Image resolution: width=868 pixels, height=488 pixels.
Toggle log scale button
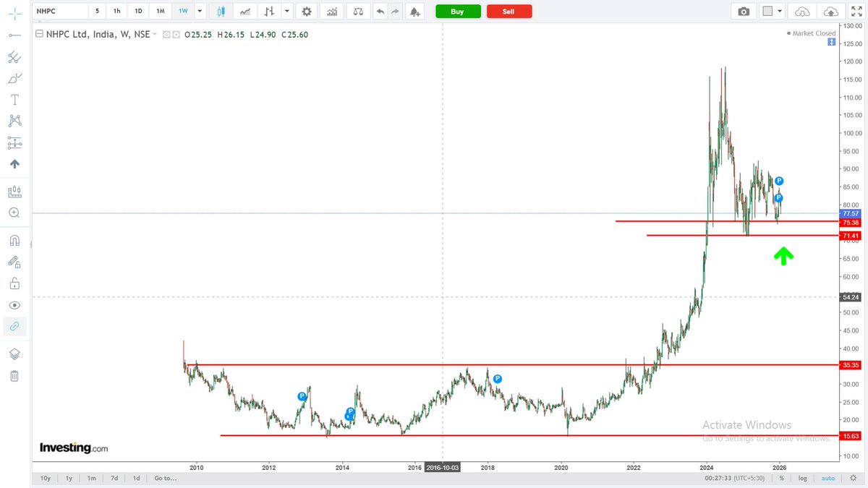pyautogui.click(x=803, y=478)
